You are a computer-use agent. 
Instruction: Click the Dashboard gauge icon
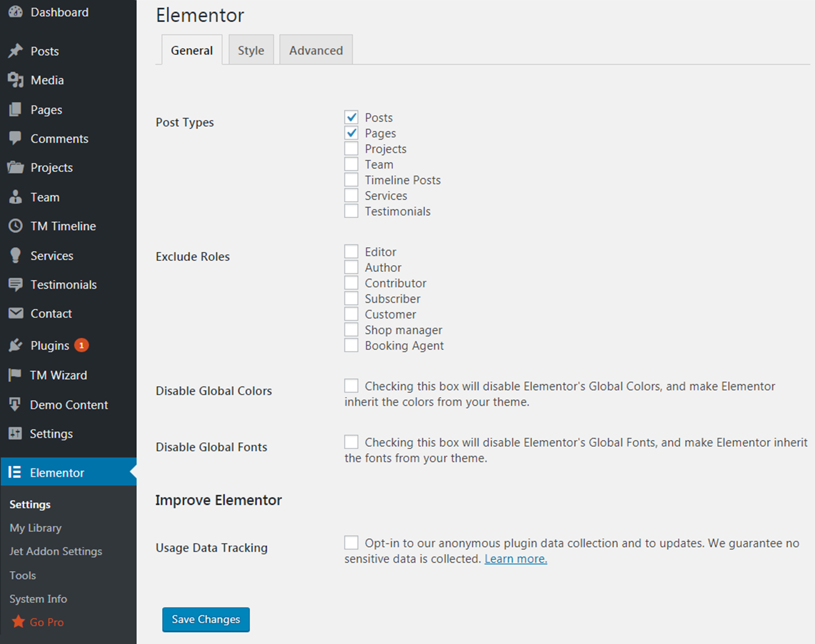coord(16,12)
